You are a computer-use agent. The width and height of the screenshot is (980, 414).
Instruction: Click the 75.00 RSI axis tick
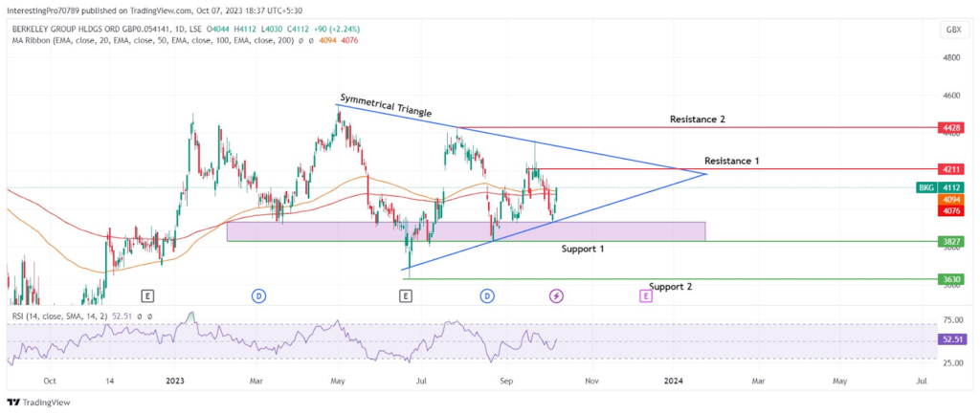pos(952,320)
